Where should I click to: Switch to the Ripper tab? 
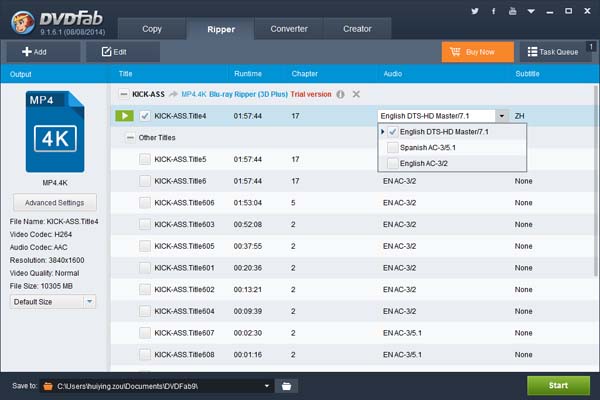(221, 29)
